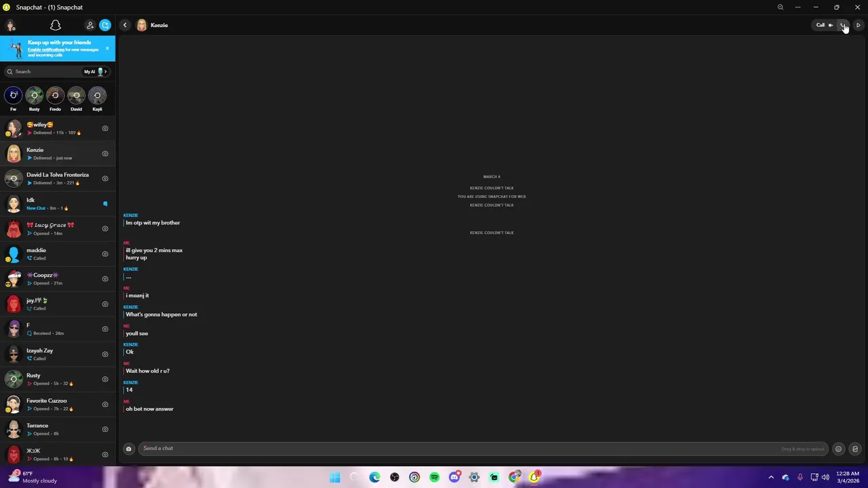View David's story thumbnail
The width and height of the screenshot is (868, 488).
click(x=76, y=96)
